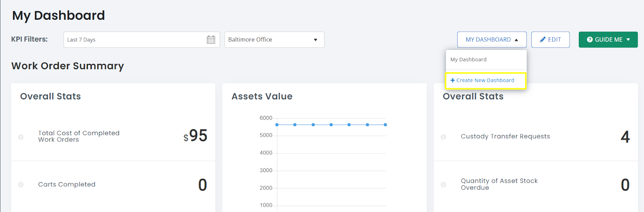Click the GUIDE ME button
The image size is (644, 212).
click(x=608, y=39)
